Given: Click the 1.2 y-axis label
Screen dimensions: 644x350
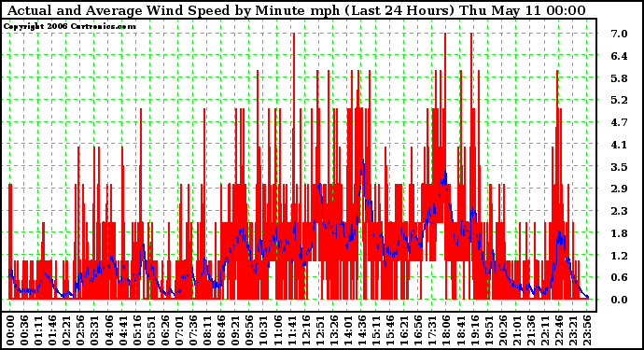Looking at the screenshot, I should pos(619,255).
